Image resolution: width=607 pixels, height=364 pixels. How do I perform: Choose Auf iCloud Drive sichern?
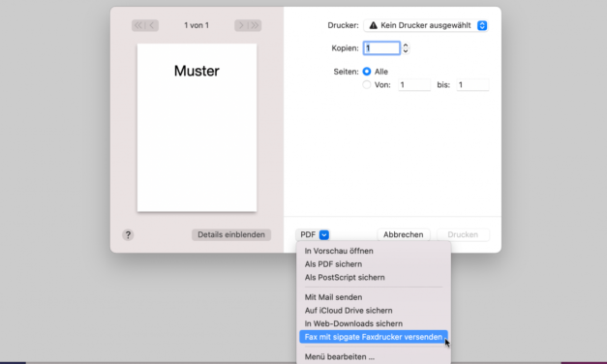point(374,311)
